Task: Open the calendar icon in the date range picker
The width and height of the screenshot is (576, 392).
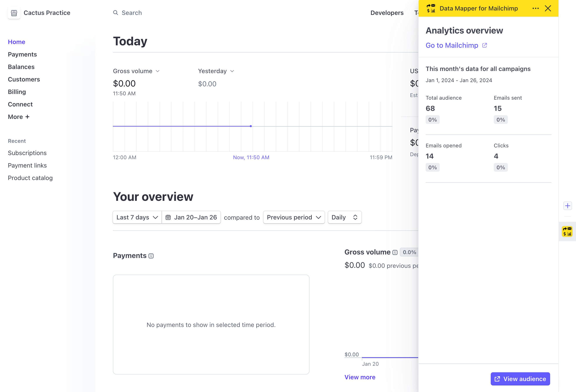Action: [x=169, y=217]
